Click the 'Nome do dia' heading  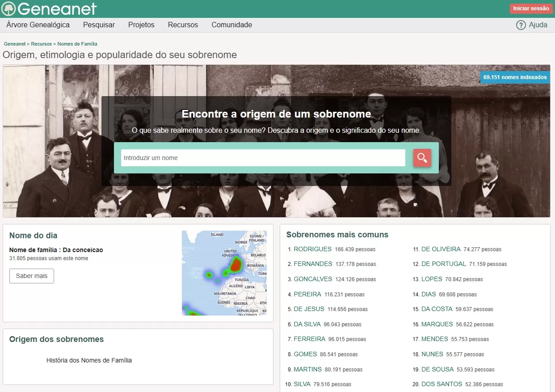[34, 236]
